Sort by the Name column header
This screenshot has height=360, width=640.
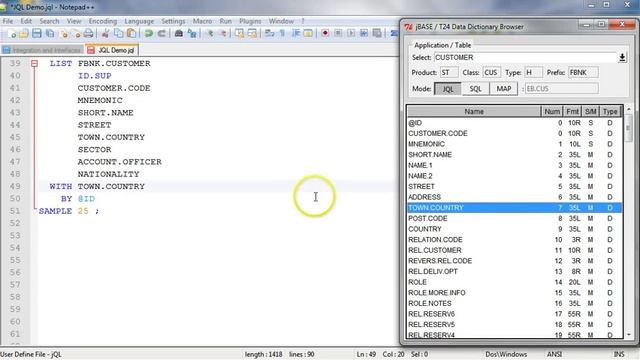474,111
